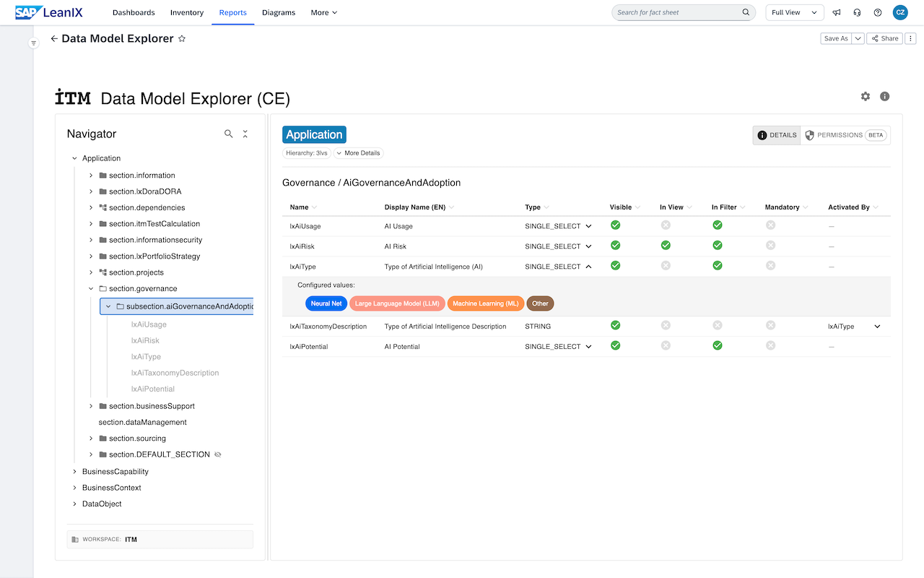Viewport: 924px width, 578px height.
Task: Open the help question mark icon
Action: (x=878, y=12)
